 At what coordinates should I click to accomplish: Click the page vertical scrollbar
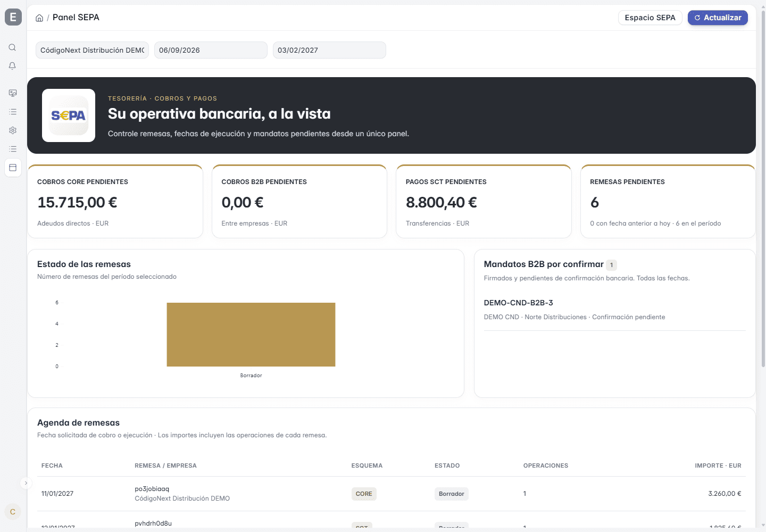pyautogui.click(x=763, y=188)
